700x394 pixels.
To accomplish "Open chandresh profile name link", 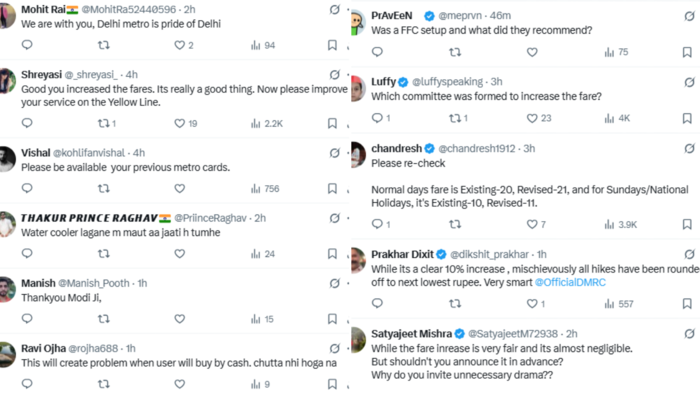I will 396,149.
